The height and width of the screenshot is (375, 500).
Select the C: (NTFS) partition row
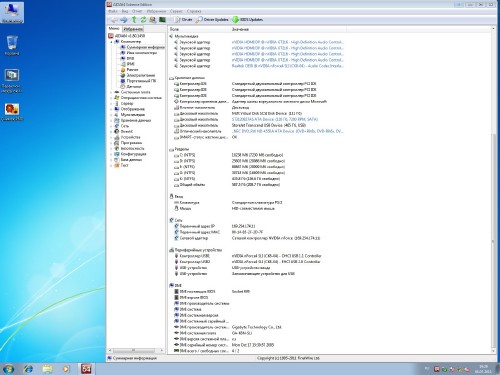[228, 155]
